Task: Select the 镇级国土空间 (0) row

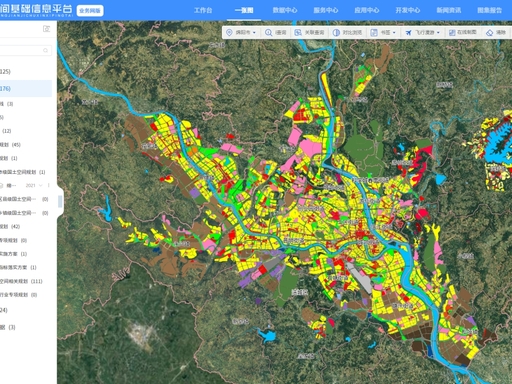Action: (x=26, y=213)
